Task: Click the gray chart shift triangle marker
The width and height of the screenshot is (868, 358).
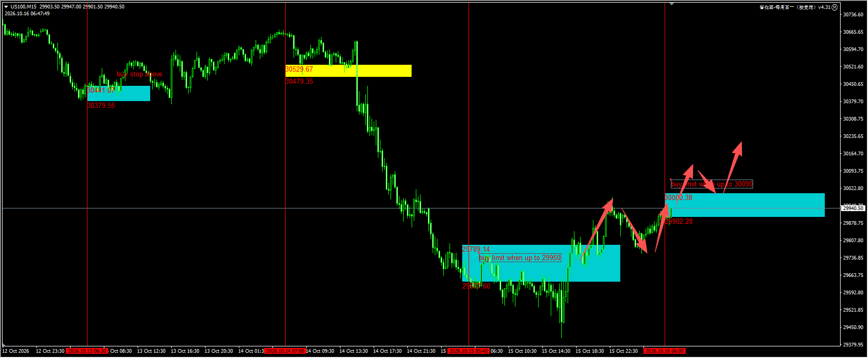Action: pos(671,4)
